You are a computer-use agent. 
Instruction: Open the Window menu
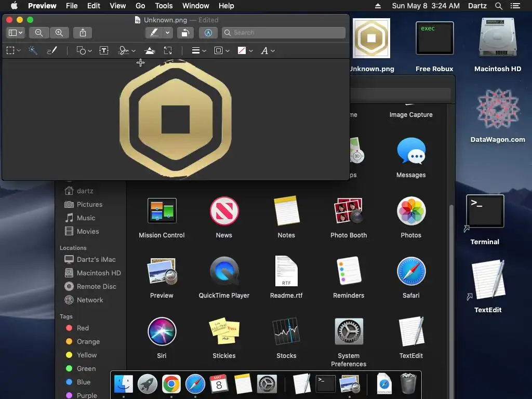point(196,6)
